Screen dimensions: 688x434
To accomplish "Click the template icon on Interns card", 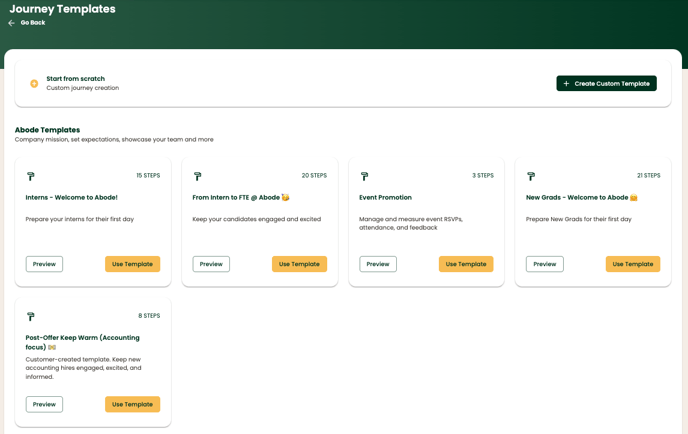I will pos(31,176).
